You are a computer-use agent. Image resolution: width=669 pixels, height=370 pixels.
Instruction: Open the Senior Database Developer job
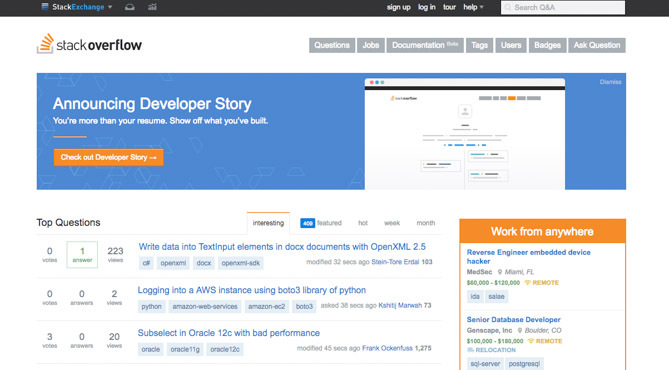pos(513,320)
